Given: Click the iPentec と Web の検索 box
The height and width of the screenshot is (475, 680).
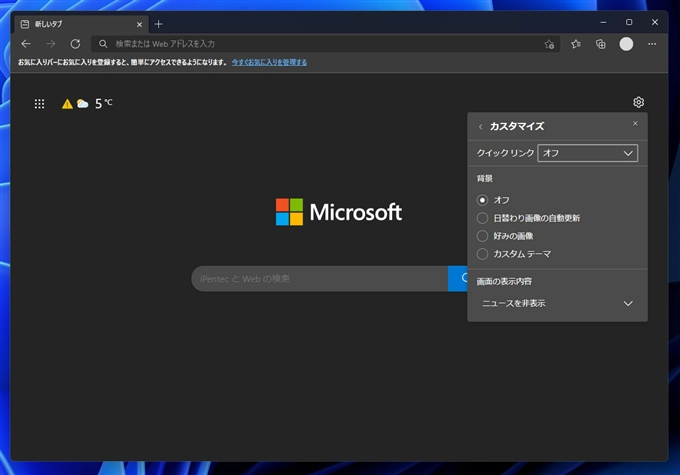Looking at the screenshot, I should point(320,278).
